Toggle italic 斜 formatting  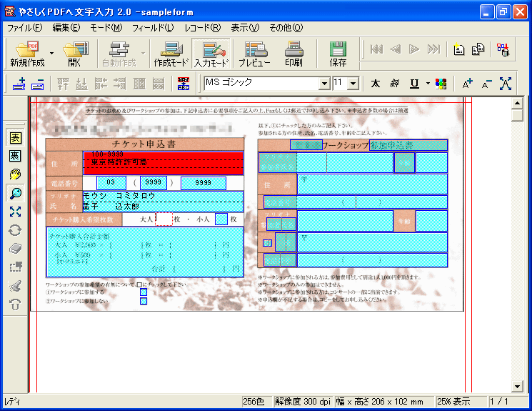tap(395, 84)
